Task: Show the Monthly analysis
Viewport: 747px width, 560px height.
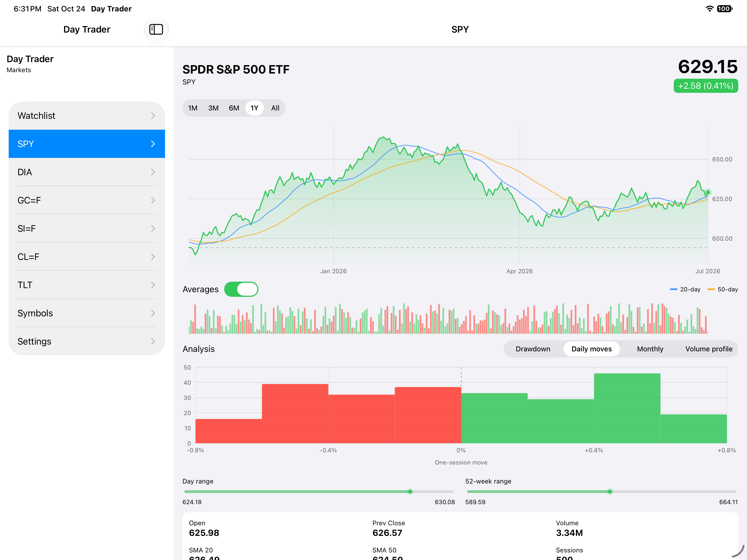Action: 650,349
